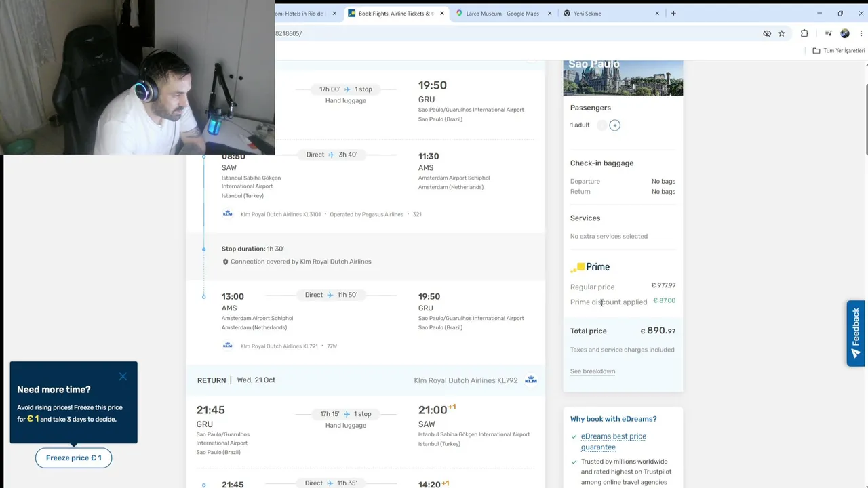Click the 'Why book with eDreams?' heading
The image size is (868, 488).
tap(614, 419)
